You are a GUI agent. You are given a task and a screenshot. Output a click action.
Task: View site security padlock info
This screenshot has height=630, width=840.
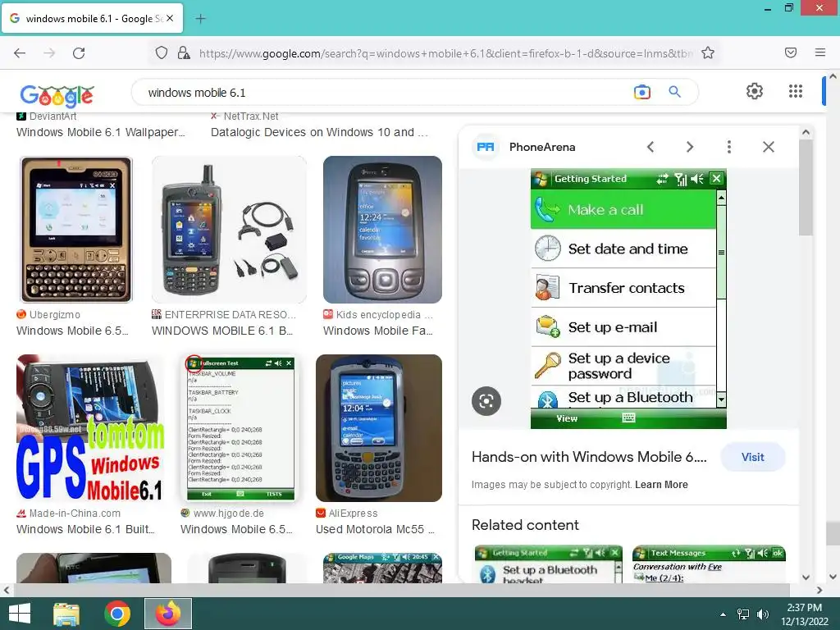tap(184, 53)
